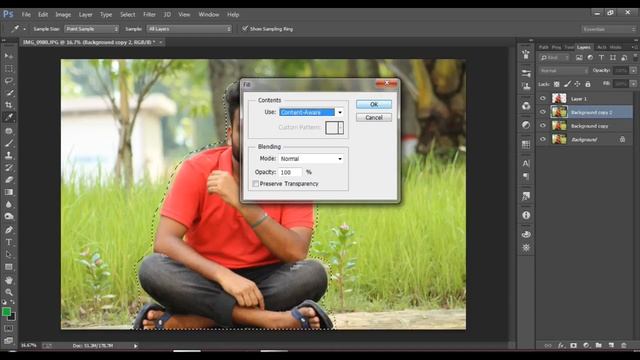Click Cancel in Fill dialog
Image resolution: width=640 pixels, height=360 pixels.
374,118
